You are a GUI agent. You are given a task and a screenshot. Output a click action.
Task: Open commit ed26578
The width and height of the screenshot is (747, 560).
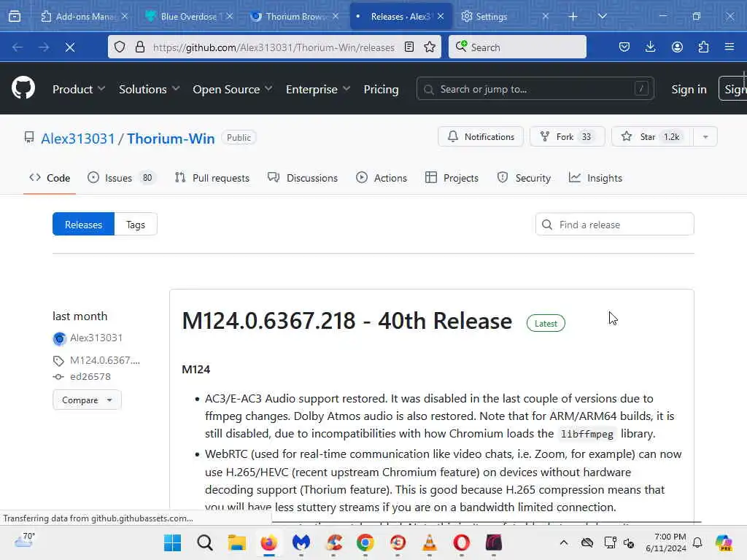(90, 377)
